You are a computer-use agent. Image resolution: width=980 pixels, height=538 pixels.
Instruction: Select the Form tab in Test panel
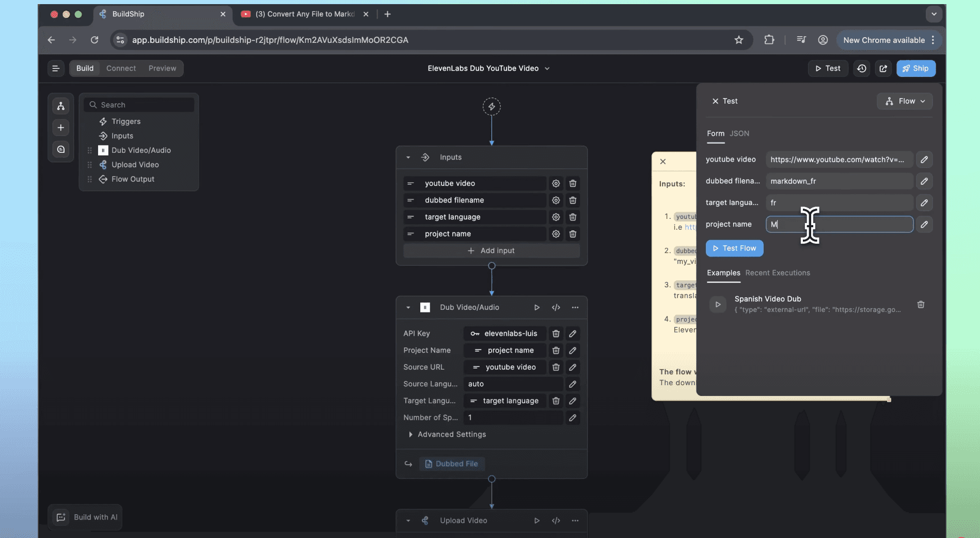coord(716,134)
